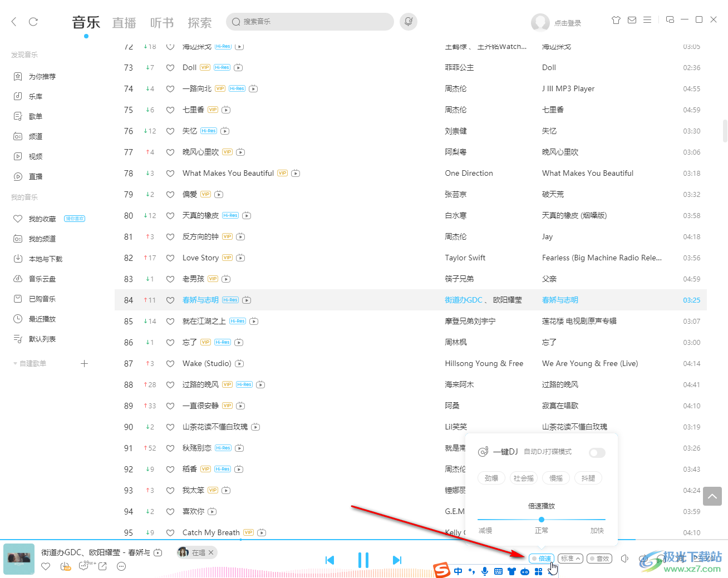Toggle the 一键DJ auto mode switch
This screenshot has height=578, width=728.
pyautogui.click(x=597, y=452)
